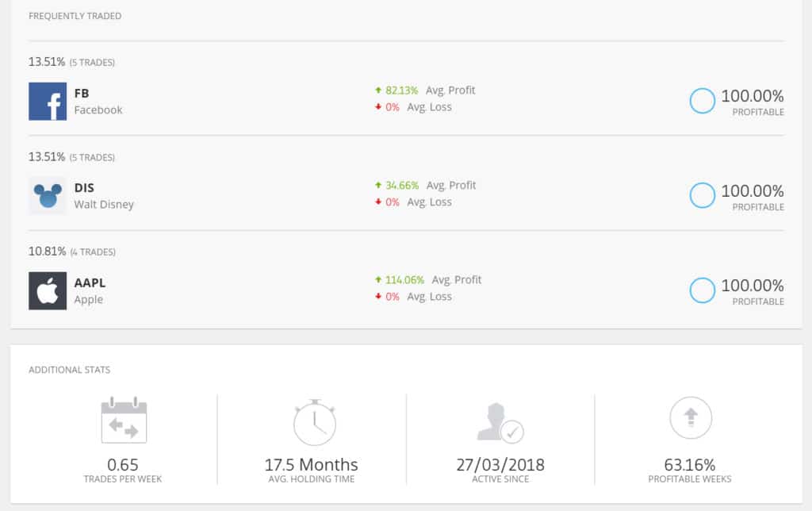Click the trades per week calendar icon
The height and width of the screenshot is (511, 812).
(124, 420)
